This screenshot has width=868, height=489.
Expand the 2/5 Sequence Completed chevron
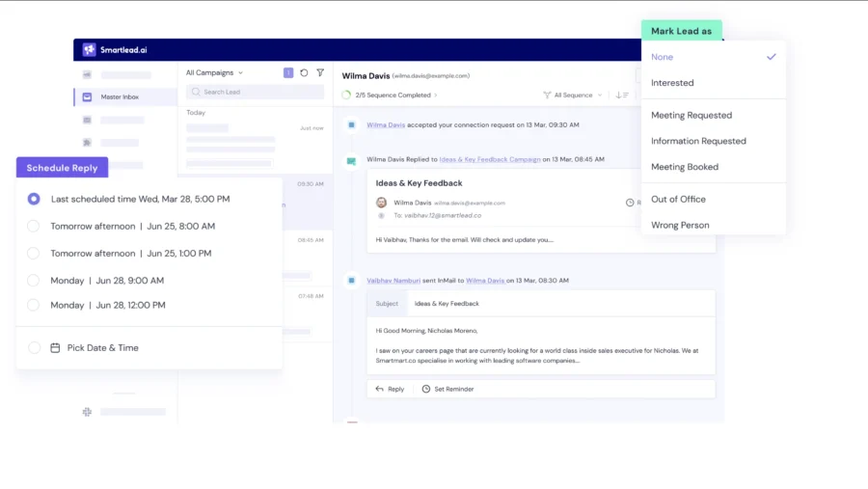436,95
